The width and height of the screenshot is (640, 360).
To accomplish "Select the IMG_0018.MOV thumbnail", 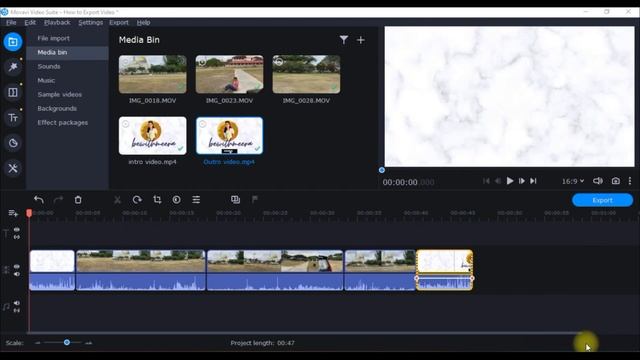I will pyautogui.click(x=153, y=74).
